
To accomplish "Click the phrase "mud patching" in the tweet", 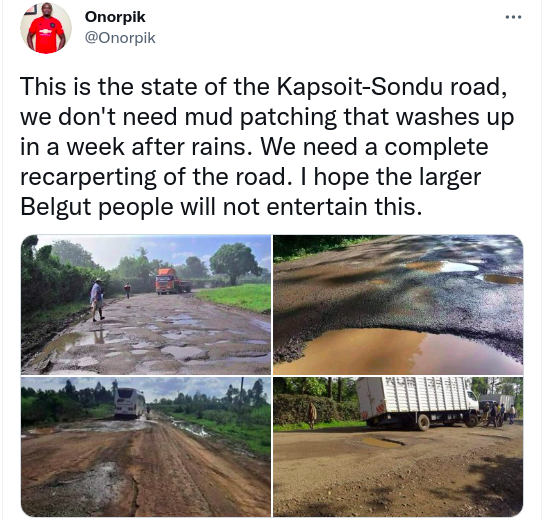I will coord(261,117).
